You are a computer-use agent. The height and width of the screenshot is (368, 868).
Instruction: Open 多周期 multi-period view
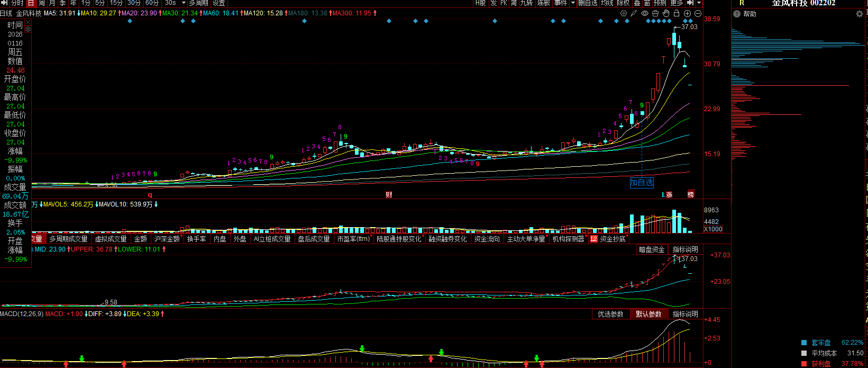(x=198, y=3)
